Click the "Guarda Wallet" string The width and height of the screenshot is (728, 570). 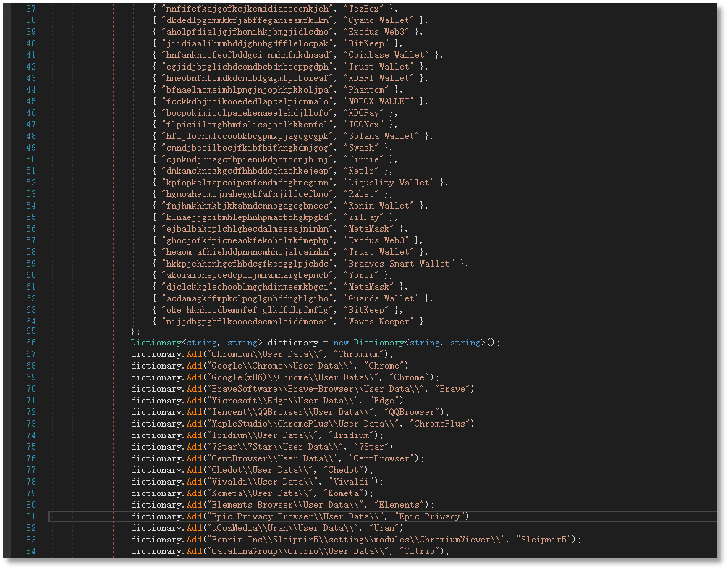[x=381, y=298]
